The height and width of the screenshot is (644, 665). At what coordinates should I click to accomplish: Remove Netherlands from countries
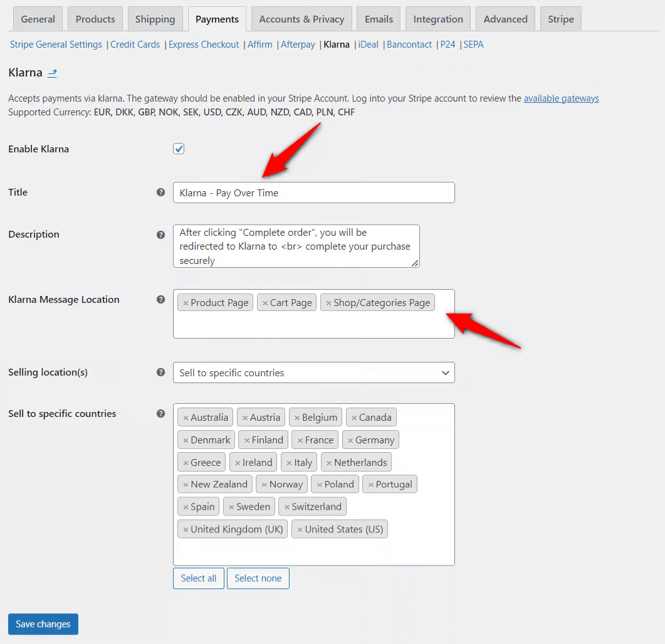click(329, 463)
